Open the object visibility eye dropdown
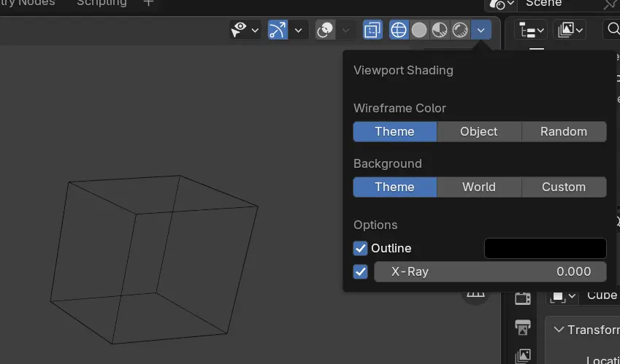Screen dimensions: 620x364 tap(245, 30)
